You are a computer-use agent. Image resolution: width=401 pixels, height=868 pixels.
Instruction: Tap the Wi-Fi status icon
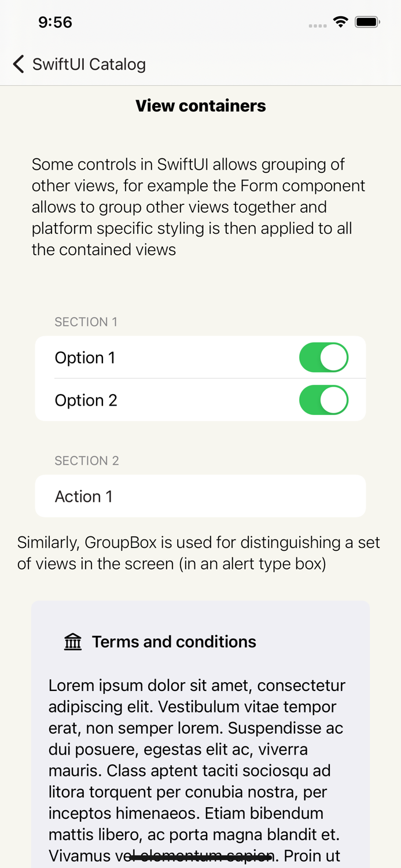tap(340, 21)
